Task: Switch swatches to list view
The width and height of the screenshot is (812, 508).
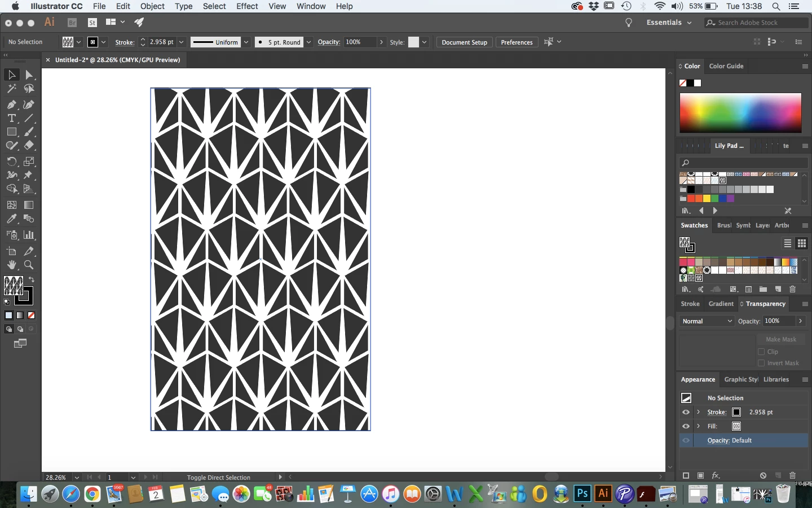Action: tap(788, 243)
